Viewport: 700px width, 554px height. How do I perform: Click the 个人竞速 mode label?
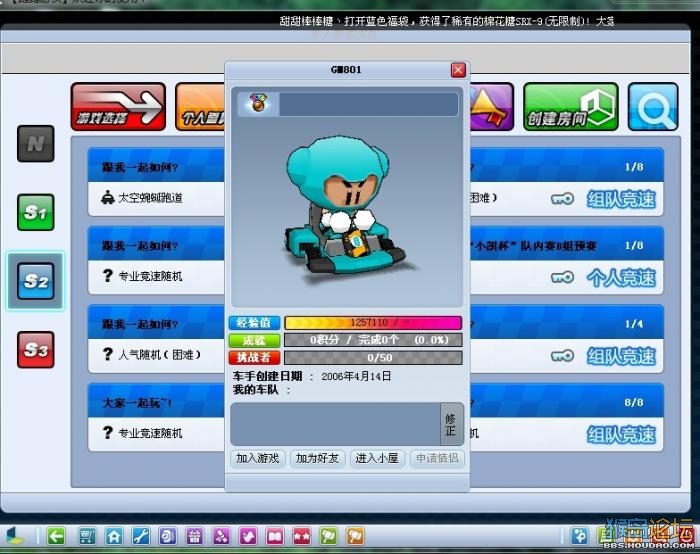621,277
